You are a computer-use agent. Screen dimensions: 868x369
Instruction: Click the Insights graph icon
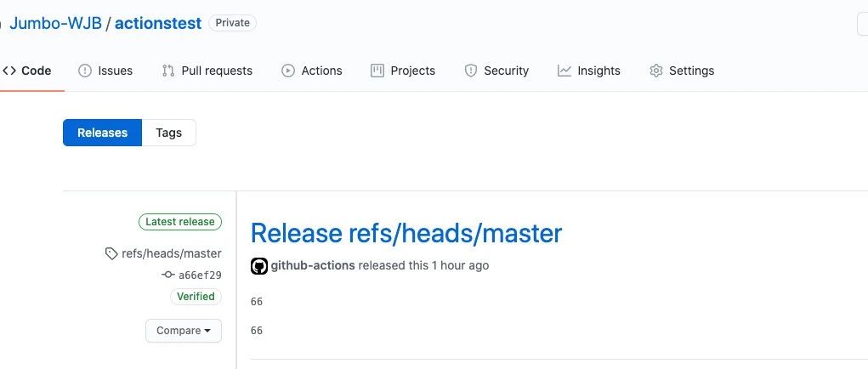point(564,71)
